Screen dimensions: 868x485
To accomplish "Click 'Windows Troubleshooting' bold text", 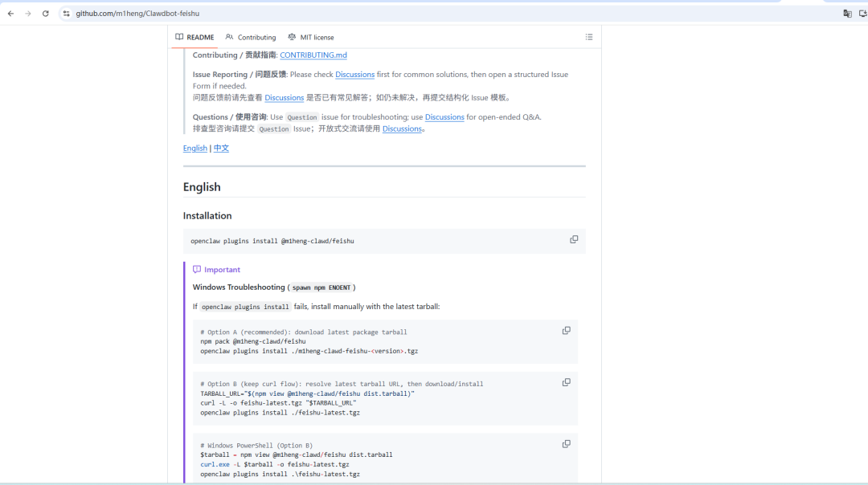I will tap(239, 287).
